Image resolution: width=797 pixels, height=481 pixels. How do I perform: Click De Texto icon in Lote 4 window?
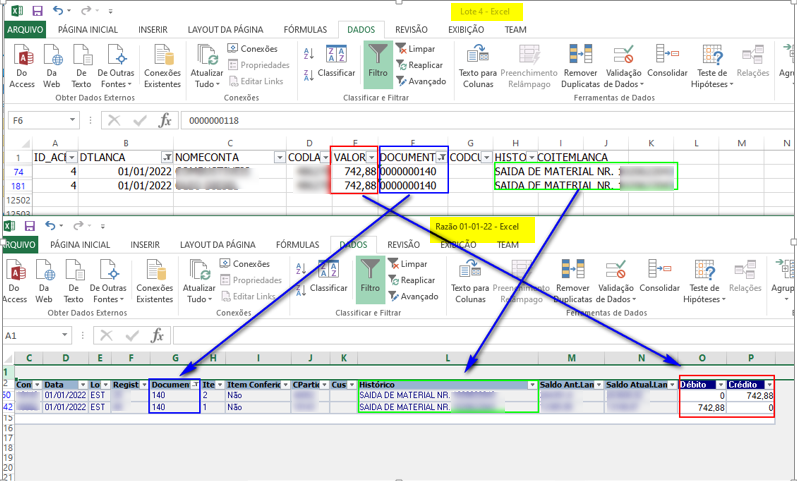(x=81, y=66)
